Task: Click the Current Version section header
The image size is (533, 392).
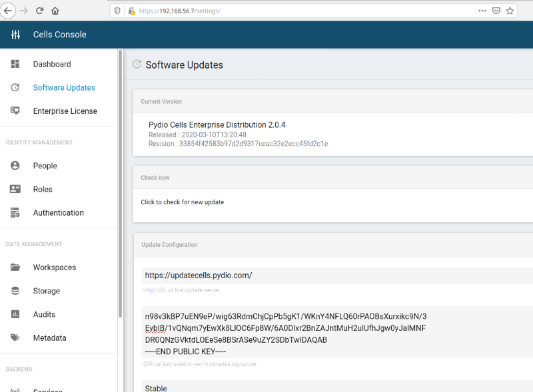Action: click(x=161, y=102)
